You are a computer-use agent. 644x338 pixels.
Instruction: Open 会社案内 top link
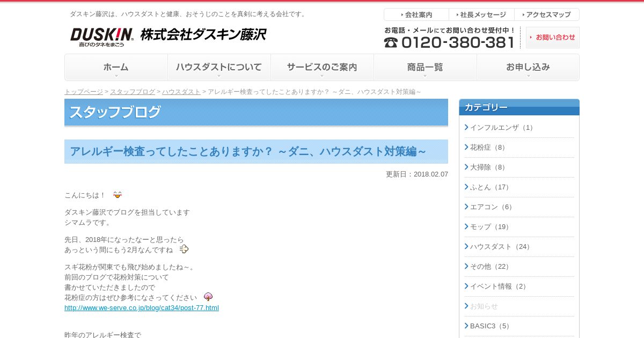coord(416,14)
